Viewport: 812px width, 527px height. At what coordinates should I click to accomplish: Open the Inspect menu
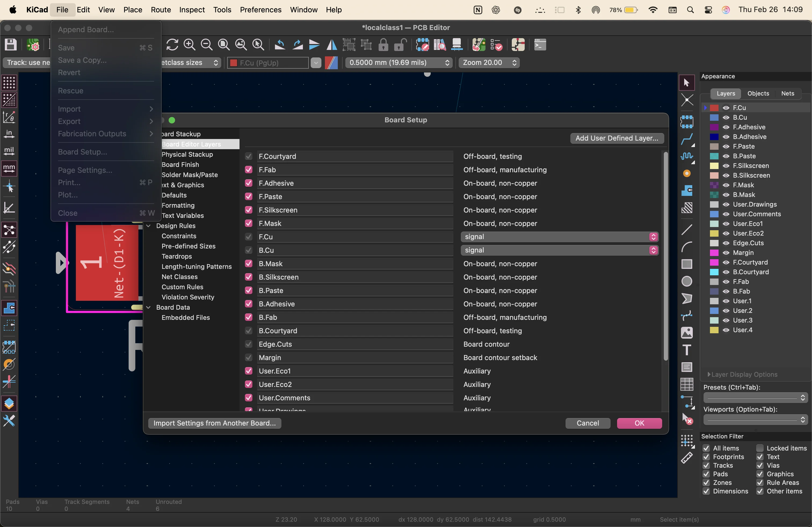click(x=192, y=10)
